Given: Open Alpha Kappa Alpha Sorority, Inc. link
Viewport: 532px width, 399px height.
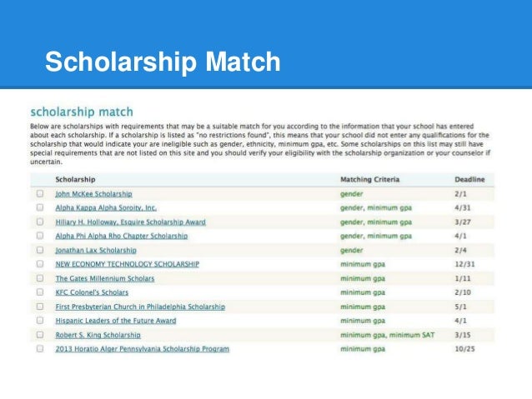Looking at the screenshot, I should point(106,207).
